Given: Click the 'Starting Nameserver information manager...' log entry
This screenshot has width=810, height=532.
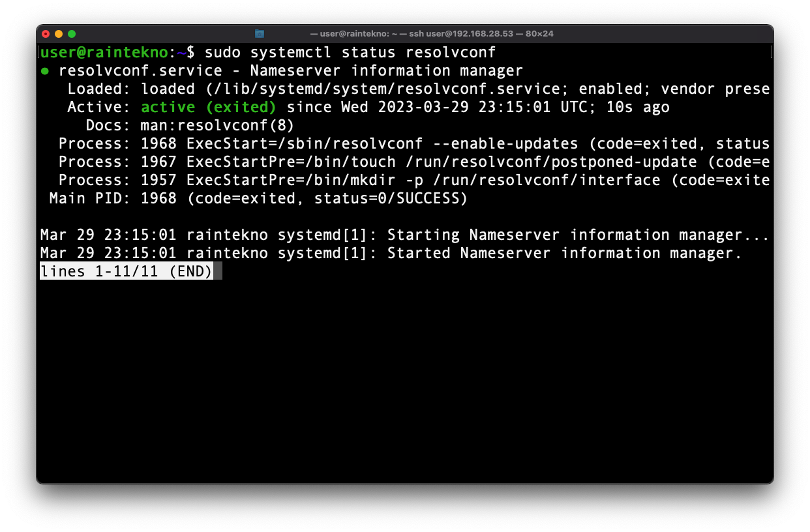Looking at the screenshot, I should [404, 235].
